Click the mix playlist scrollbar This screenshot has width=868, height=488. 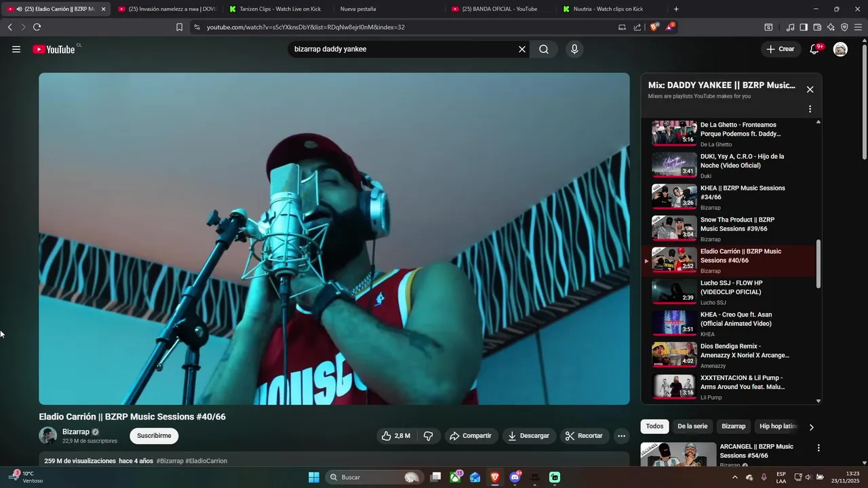[818, 264]
